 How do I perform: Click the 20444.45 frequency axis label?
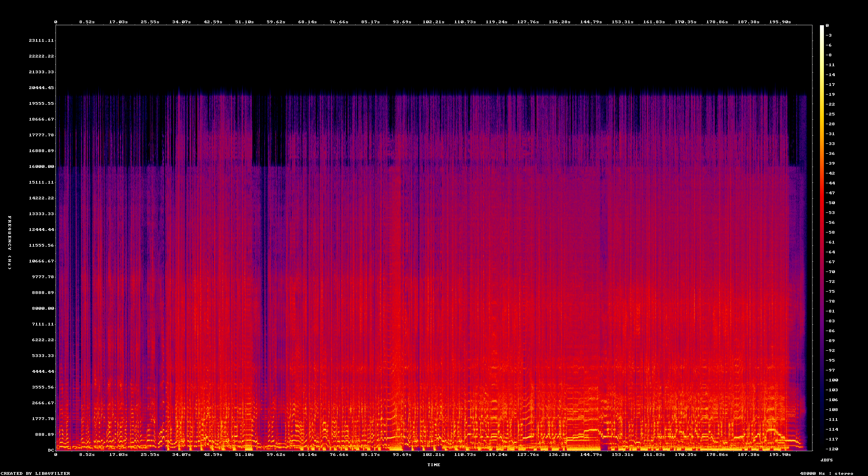[x=41, y=88]
